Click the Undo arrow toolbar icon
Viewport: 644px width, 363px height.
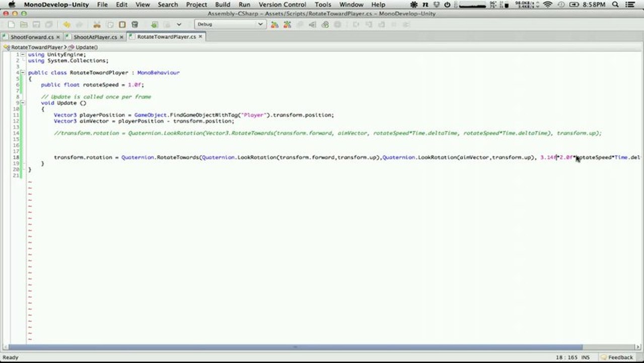[x=66, y=24]
